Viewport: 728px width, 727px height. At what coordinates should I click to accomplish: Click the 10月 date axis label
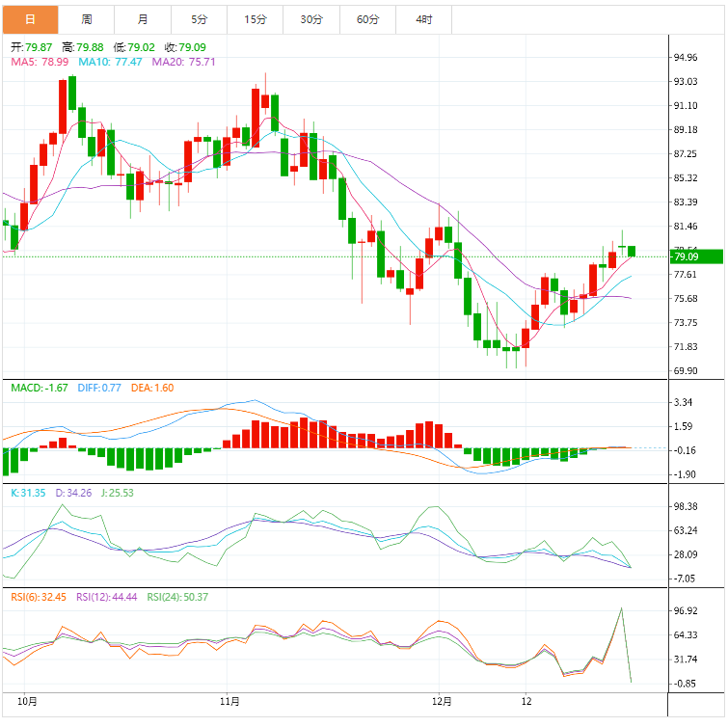pos(27,702)
